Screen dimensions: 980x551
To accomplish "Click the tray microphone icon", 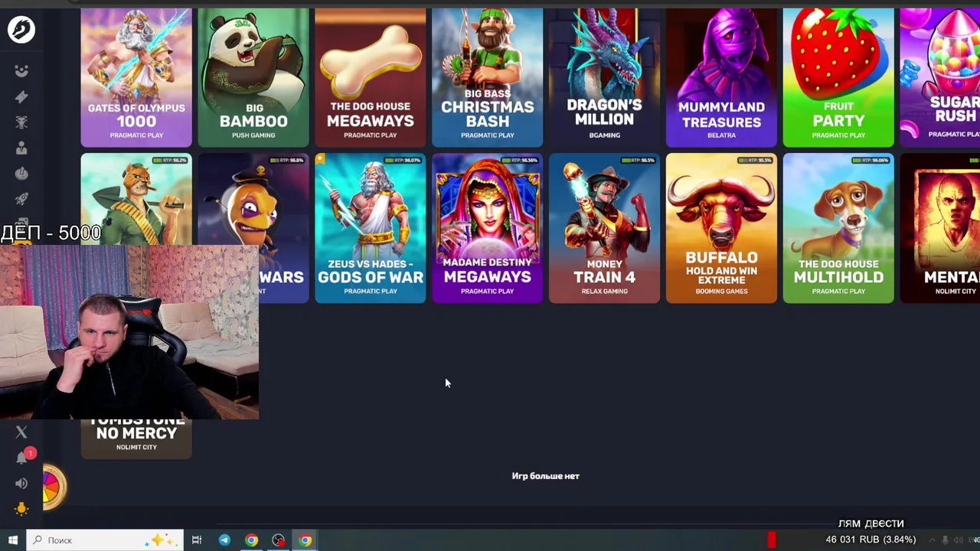I will coord(945,540).
